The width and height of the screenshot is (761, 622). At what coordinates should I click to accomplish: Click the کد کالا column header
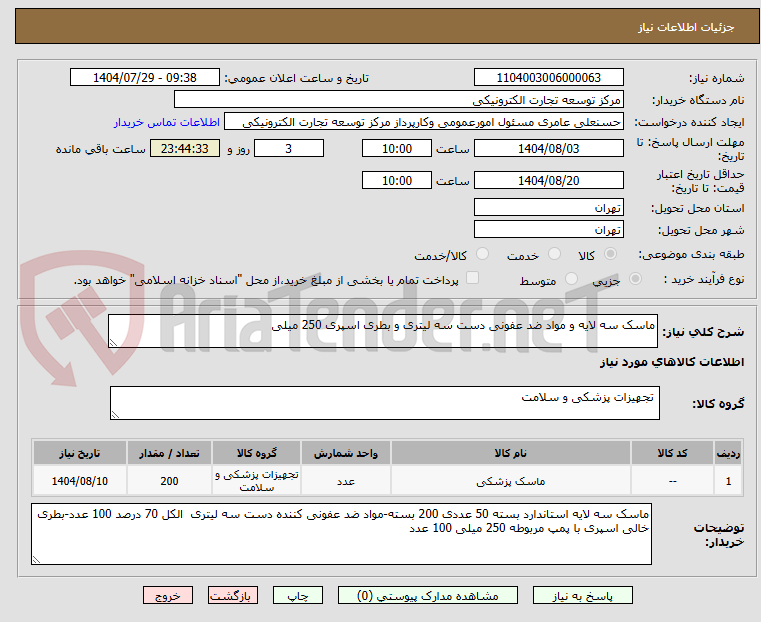672,453
